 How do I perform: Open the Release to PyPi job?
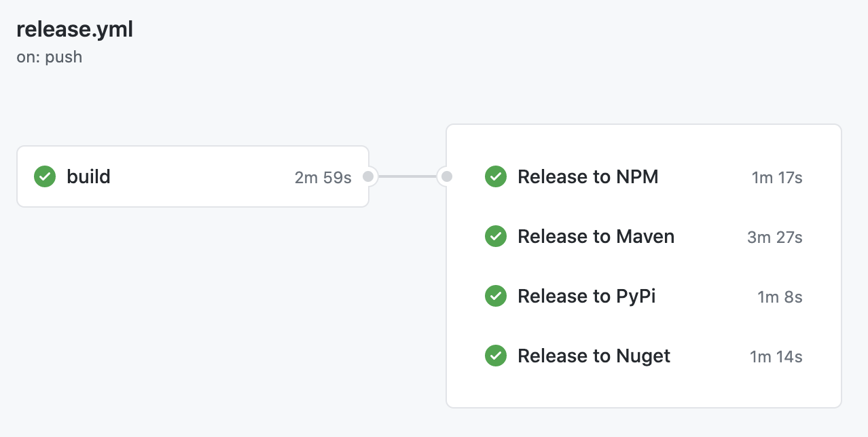[x=587, y=296]
